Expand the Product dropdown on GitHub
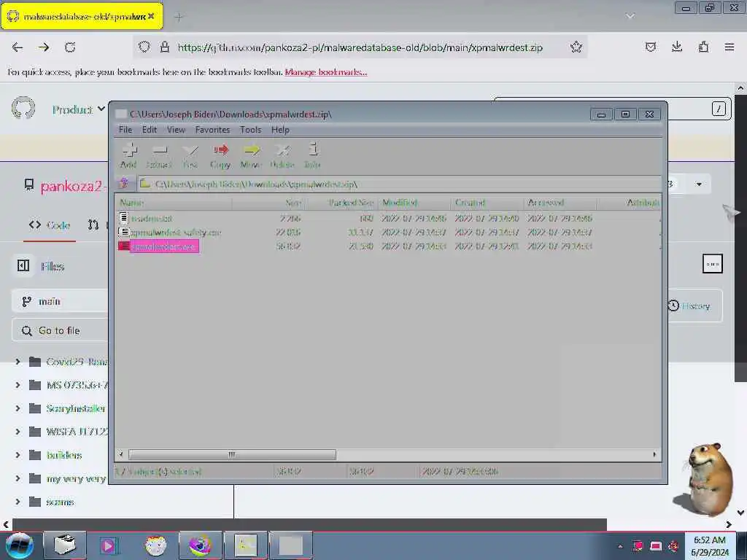 [x=78, y=109]
